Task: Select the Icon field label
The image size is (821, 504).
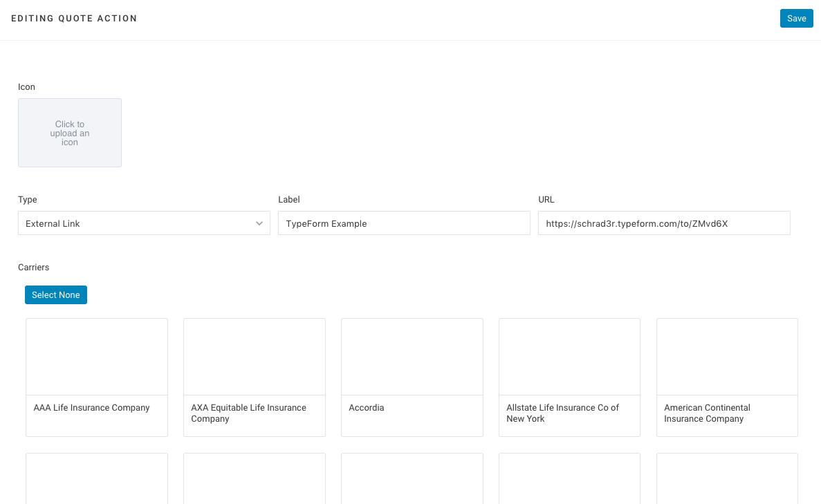Action: (27, 87)
